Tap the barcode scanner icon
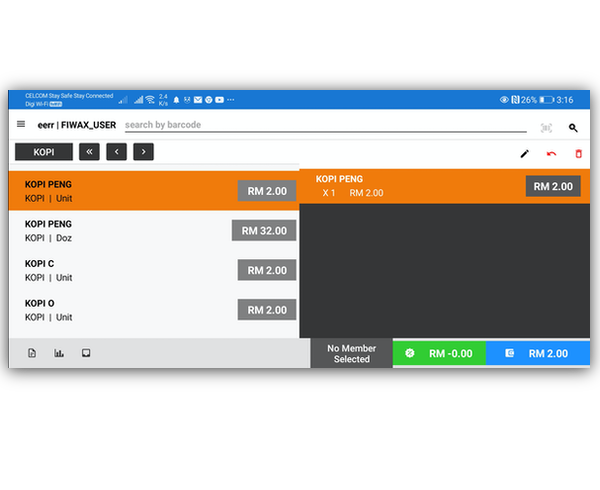600x490 pixels. [546, 128]
